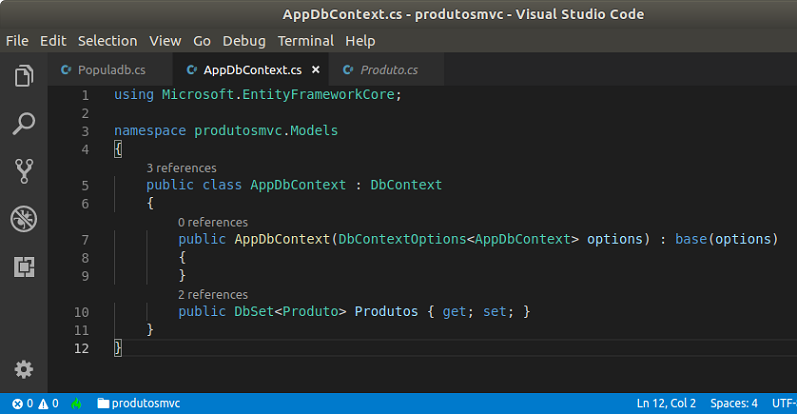The image size is (797, 414).
Task: Click line number 5 in the gutter
Action: (x=85, y=186)
